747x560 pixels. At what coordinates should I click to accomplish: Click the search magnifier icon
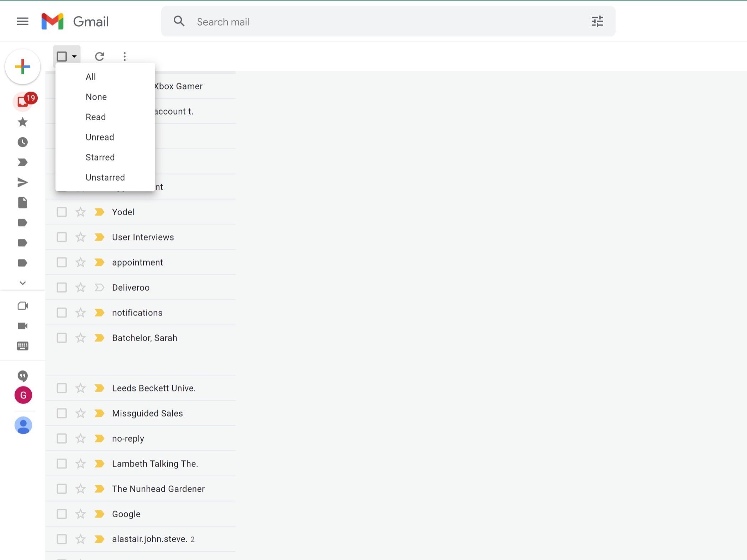click(179, 21)
